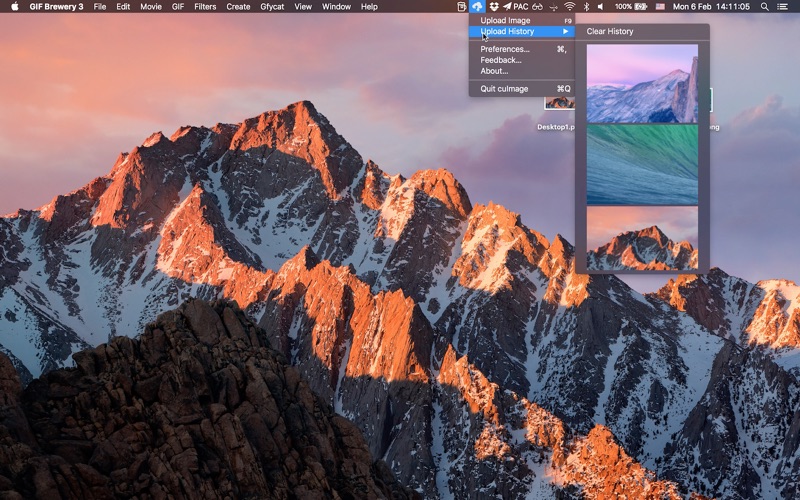
Task: Open the GIF Brewery 3 app menu
Action: [56, 7]
